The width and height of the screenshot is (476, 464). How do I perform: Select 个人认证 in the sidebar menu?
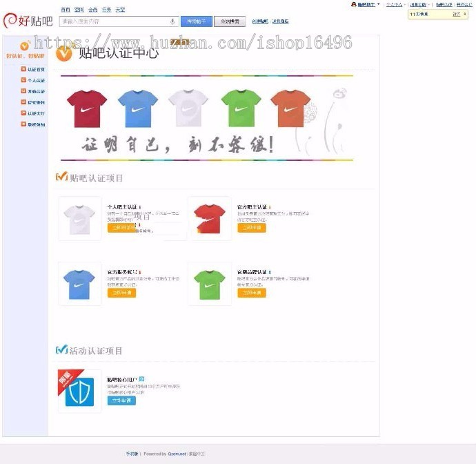[36, 80]
